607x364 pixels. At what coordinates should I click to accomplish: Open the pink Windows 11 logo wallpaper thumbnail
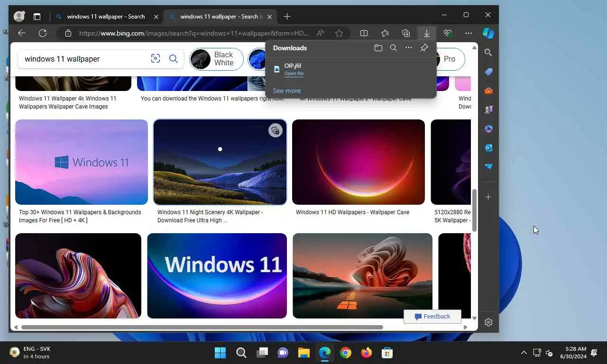click(x=82, y=162)
